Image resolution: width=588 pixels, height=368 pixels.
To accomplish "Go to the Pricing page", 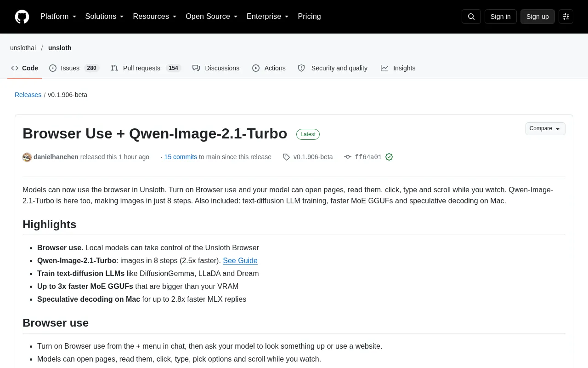I will [x=309, y=17].
